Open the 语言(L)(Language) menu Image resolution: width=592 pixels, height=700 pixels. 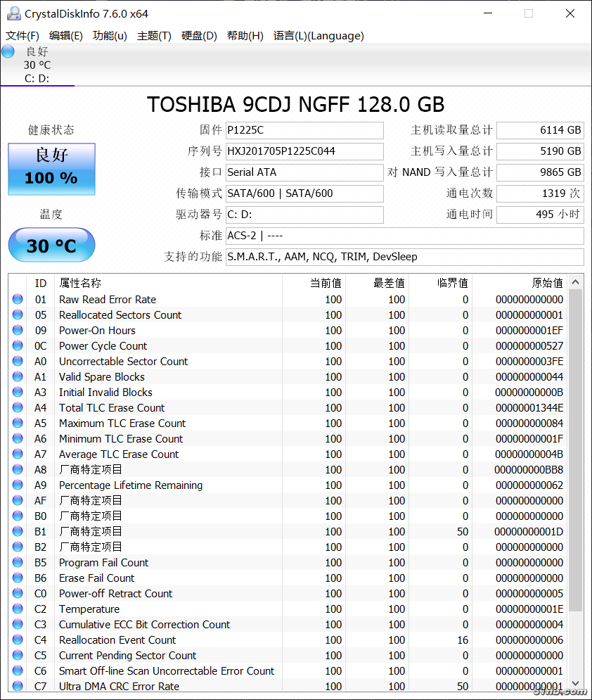tap(318, 36)
